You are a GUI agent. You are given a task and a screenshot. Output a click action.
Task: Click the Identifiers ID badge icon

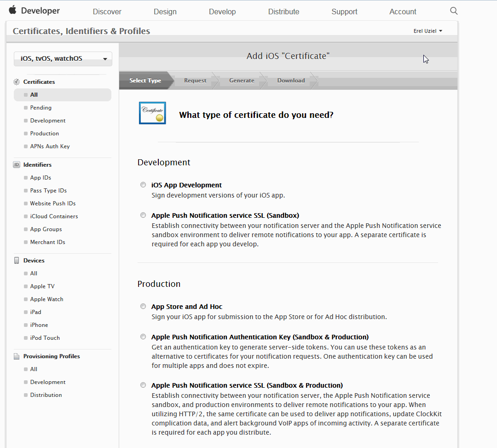tap(17, 164)
